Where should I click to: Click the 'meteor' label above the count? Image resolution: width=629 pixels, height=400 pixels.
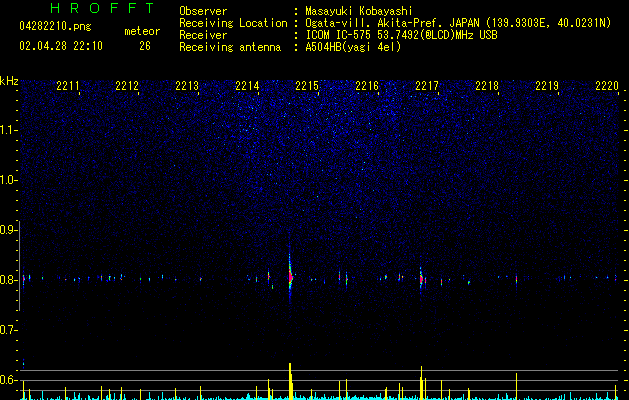(x=142, y=31)
